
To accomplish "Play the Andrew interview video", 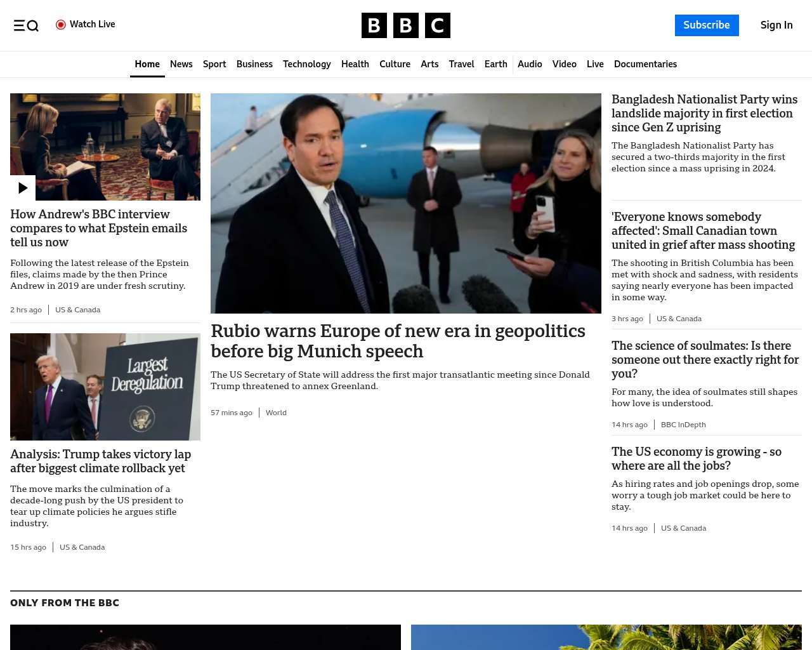I will [x=23, y=188].
